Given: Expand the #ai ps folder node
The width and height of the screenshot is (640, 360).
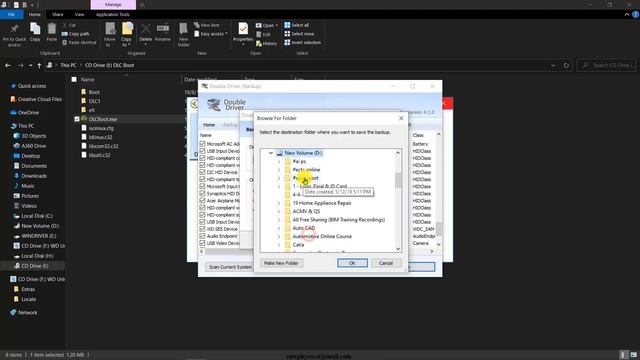Looking at the screenshot, I should 279,162.
